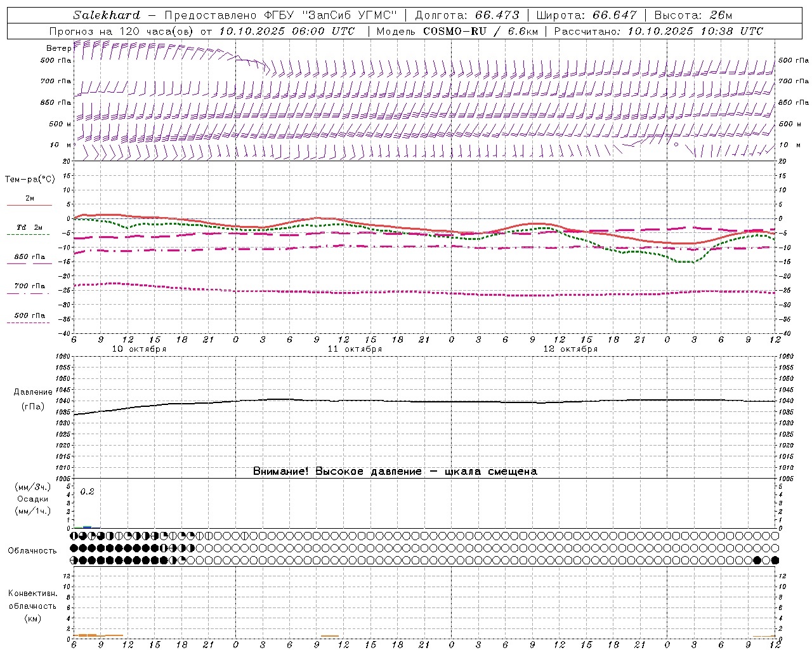The height and width of the screenshot is (650, 812).
Task: Click the red 2m temperature legend line
Action: (29, 205)
